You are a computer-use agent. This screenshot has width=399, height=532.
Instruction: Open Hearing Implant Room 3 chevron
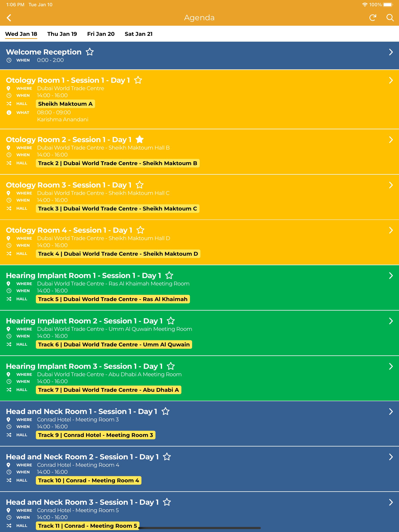(391, 366)
